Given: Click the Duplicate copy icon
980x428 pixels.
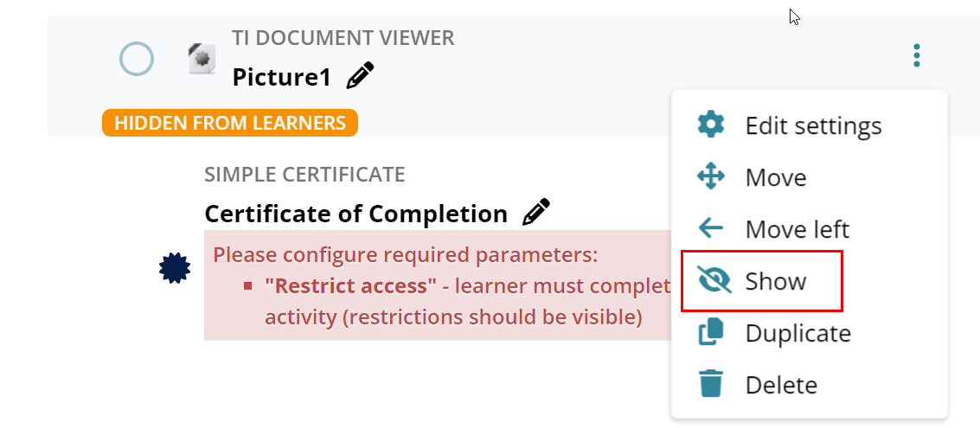Looking at the screenshot, I should pyautogui.click(x=710, y=333).
